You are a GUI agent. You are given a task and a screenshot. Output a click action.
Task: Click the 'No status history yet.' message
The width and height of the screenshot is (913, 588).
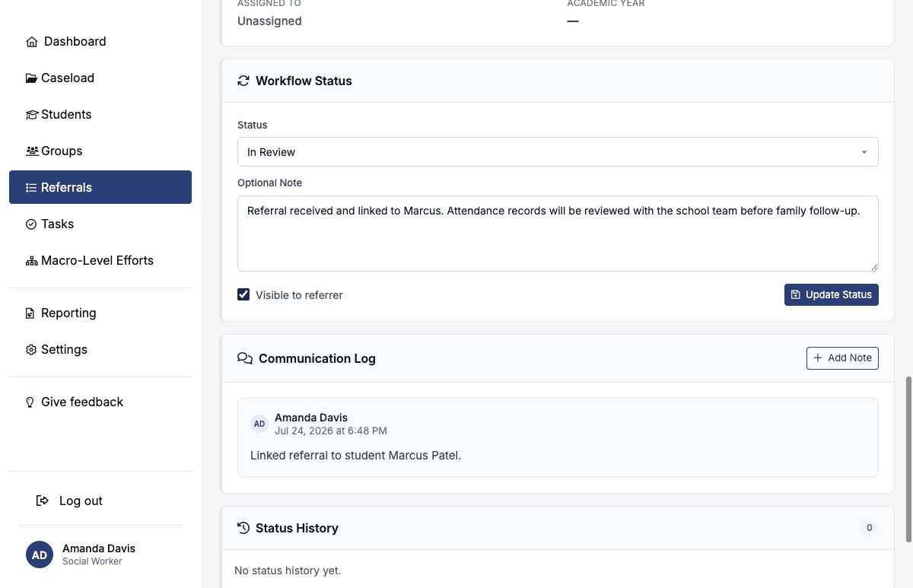(288, 571)
